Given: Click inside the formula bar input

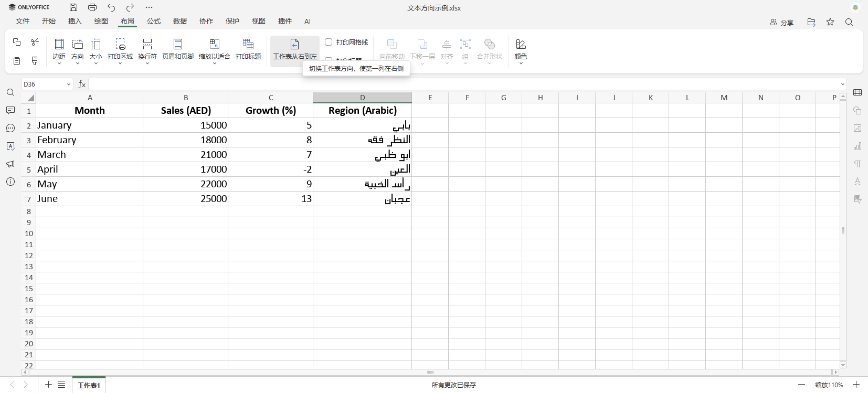Looking at the screenshot, I should pos(462,84).
